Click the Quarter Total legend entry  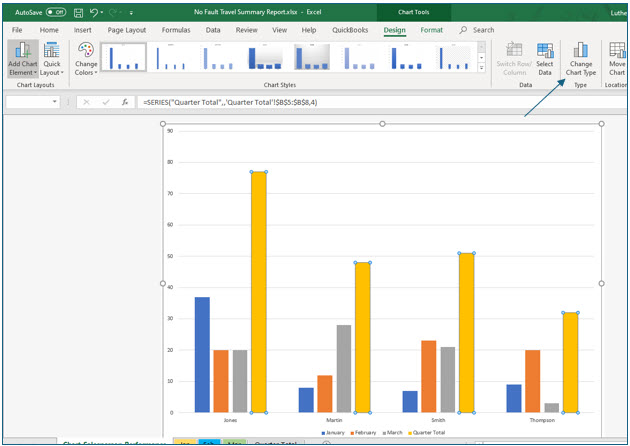[427, 433]
